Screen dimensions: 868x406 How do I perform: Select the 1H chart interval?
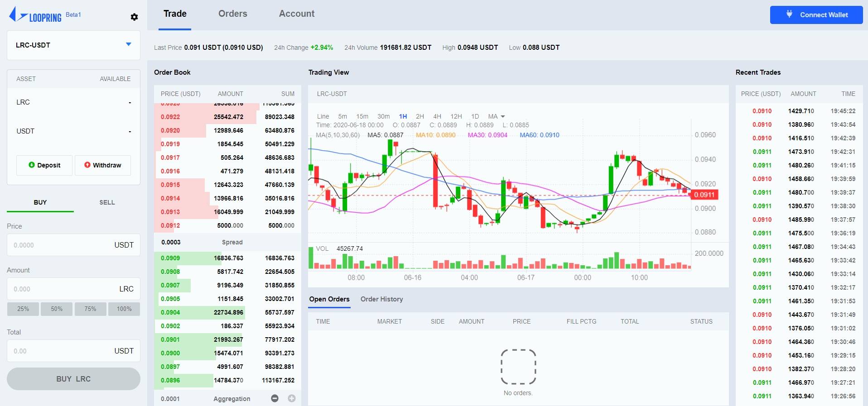tap(403, 116)
